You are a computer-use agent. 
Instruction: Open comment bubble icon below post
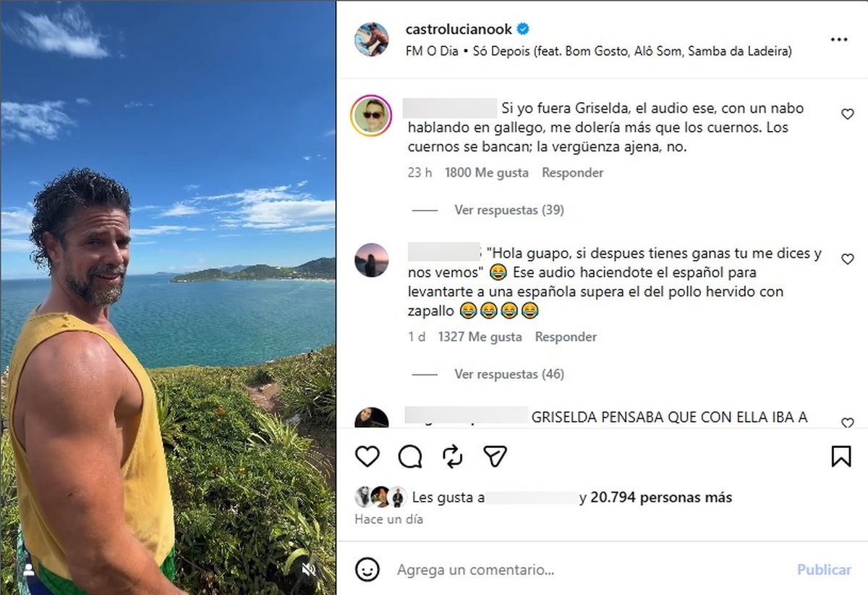[x=410, y=456]
